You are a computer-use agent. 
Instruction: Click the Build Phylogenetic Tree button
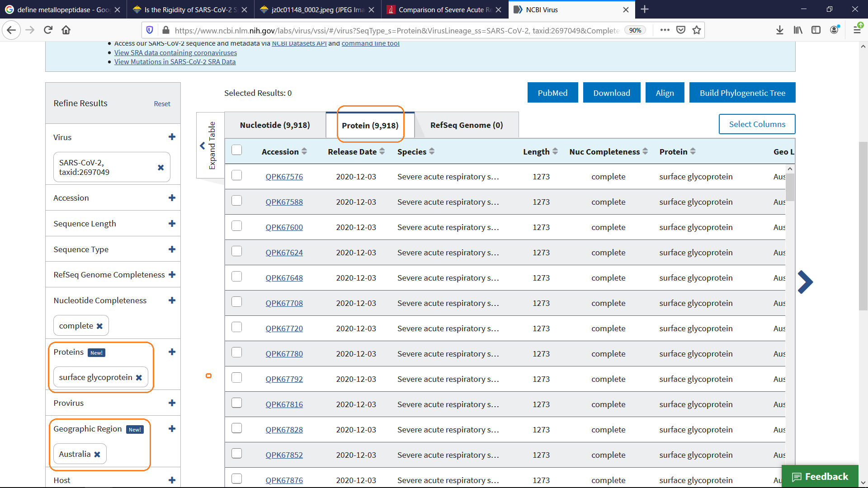pos(742,93)
